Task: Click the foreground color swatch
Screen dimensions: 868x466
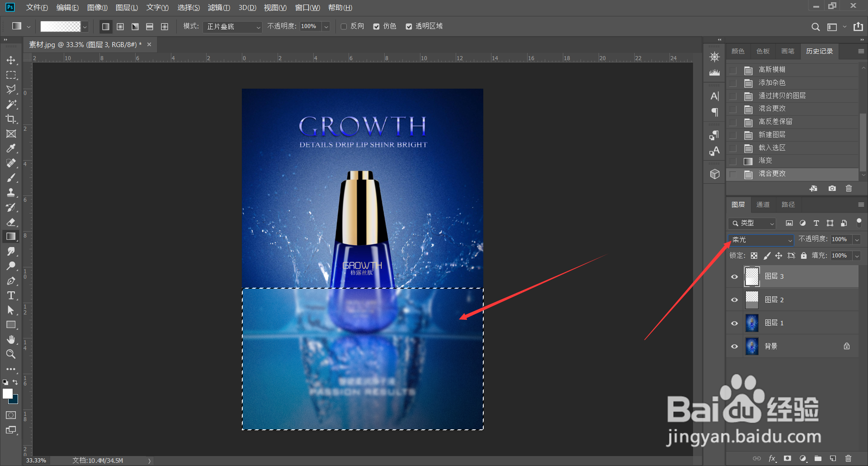Action: [8, 394]
